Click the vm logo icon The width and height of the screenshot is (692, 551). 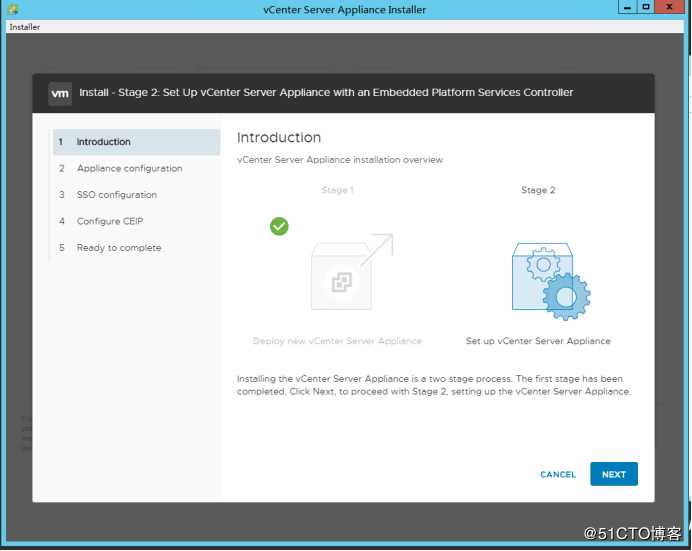[60, 93]
